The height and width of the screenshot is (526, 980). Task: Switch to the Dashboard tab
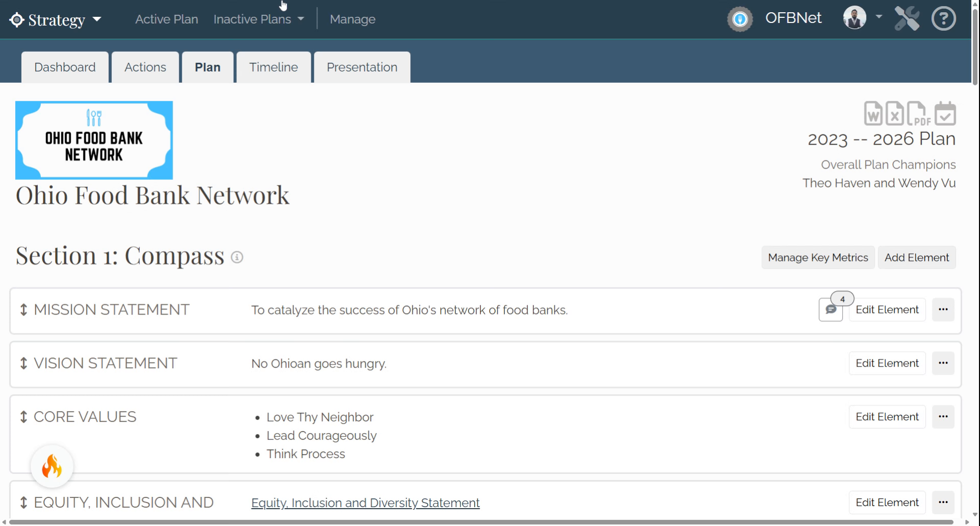pos(65,67)
